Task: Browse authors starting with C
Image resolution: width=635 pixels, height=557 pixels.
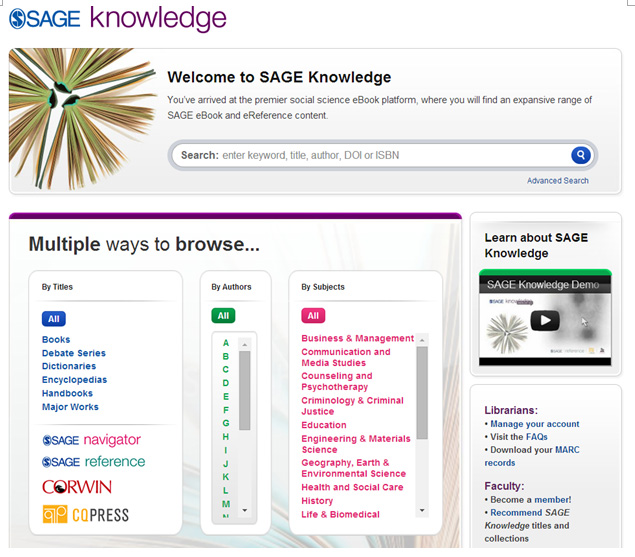Action: pos(226,369)
